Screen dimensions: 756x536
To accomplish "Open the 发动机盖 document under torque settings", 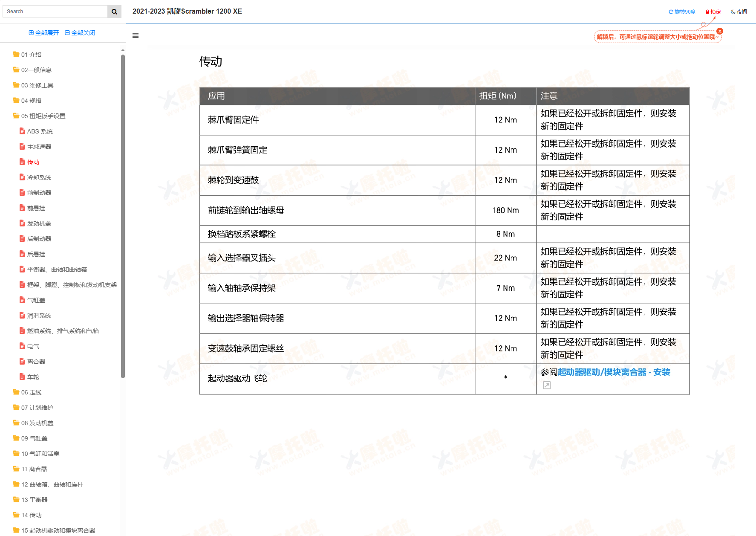I will pyautogui.click(x=35, y=223).
